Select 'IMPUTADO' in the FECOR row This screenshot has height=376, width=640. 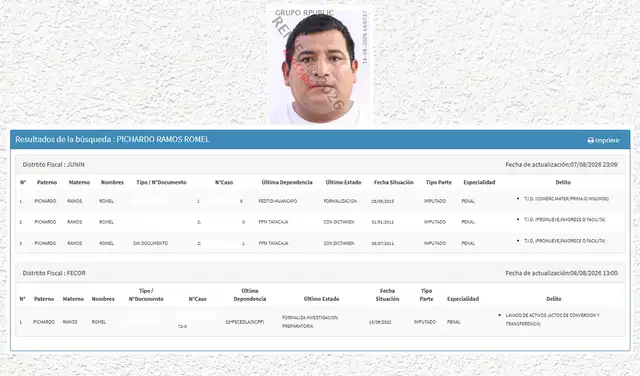pos(425,322)
